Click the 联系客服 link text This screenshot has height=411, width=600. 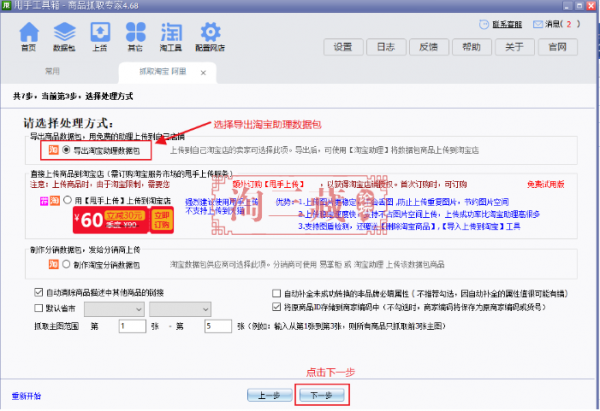pyautogui.click(x=507, y=24)
